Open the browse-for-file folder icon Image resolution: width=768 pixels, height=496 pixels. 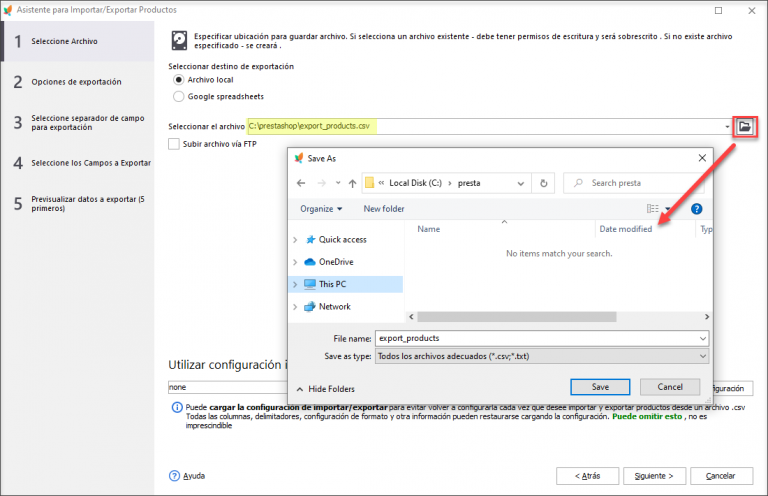click(745, 127)
